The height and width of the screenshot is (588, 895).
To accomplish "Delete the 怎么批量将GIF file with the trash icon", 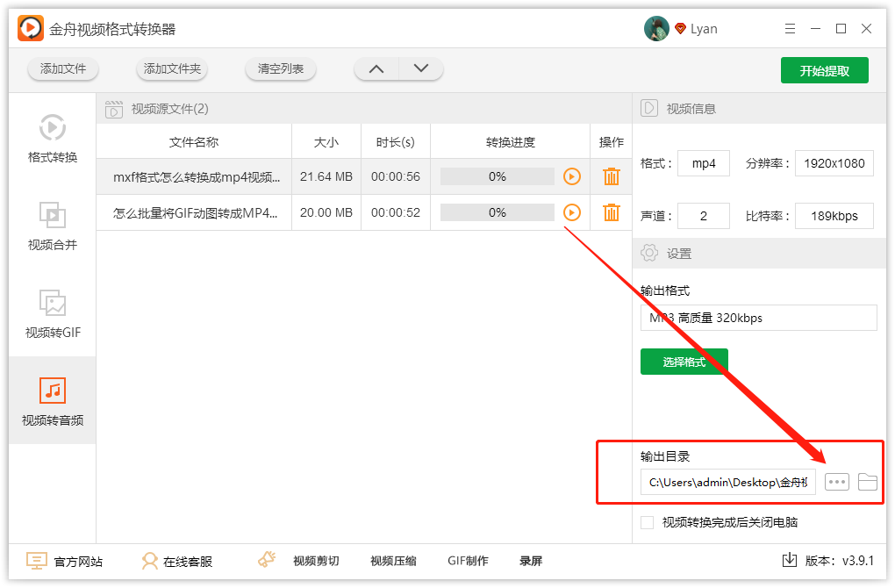I will click(x=612, y=212).
